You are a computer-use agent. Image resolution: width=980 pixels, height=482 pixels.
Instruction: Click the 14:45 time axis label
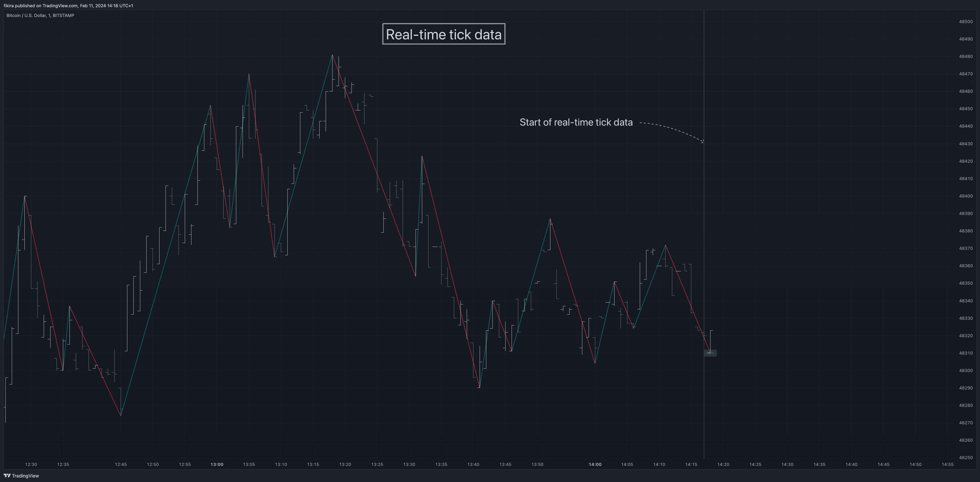point(883,465)
